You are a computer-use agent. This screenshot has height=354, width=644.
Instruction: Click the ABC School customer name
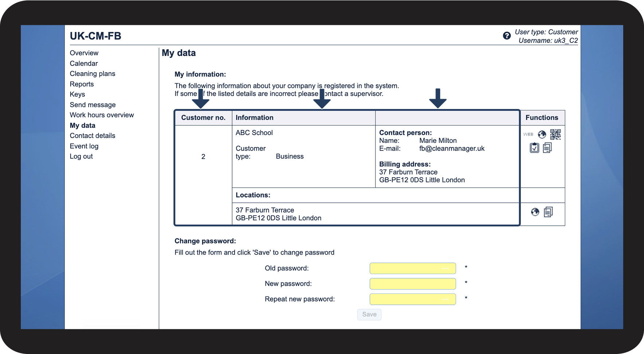(x=254, y=133)
